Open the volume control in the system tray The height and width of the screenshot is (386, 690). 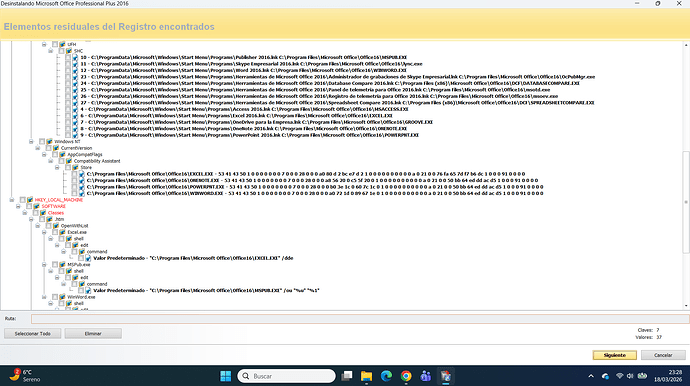tap(630, 376)
